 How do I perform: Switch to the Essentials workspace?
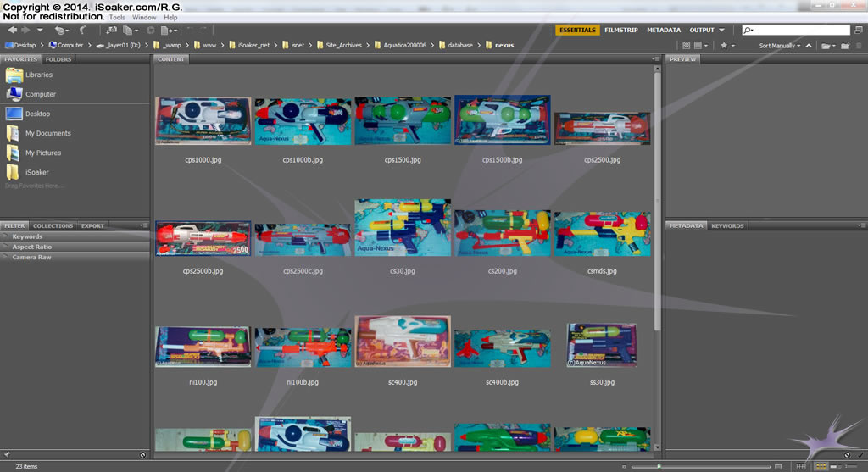coord(577,30)
